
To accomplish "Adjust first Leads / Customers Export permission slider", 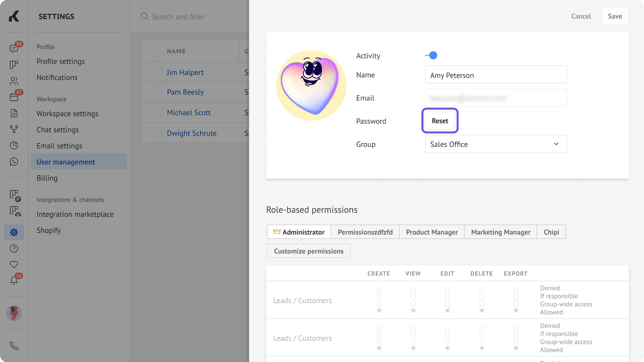I will tap(516, 300).
